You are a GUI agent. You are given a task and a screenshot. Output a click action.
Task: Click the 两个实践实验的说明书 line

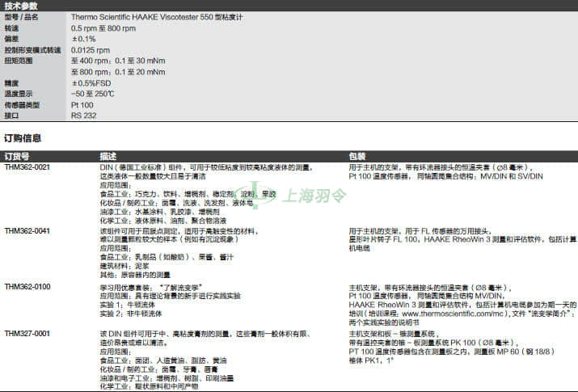click(x=384, y=322)
